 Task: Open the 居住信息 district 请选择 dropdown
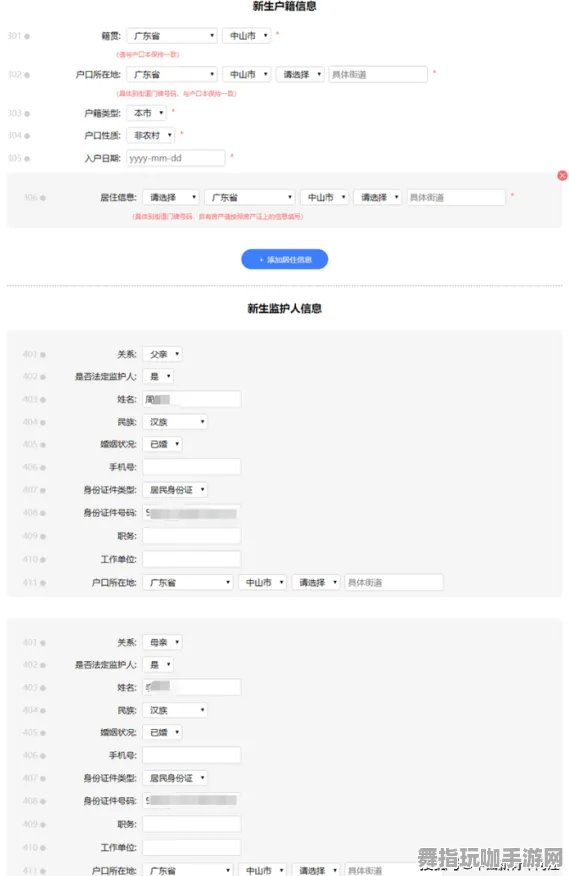pos(377,197)
